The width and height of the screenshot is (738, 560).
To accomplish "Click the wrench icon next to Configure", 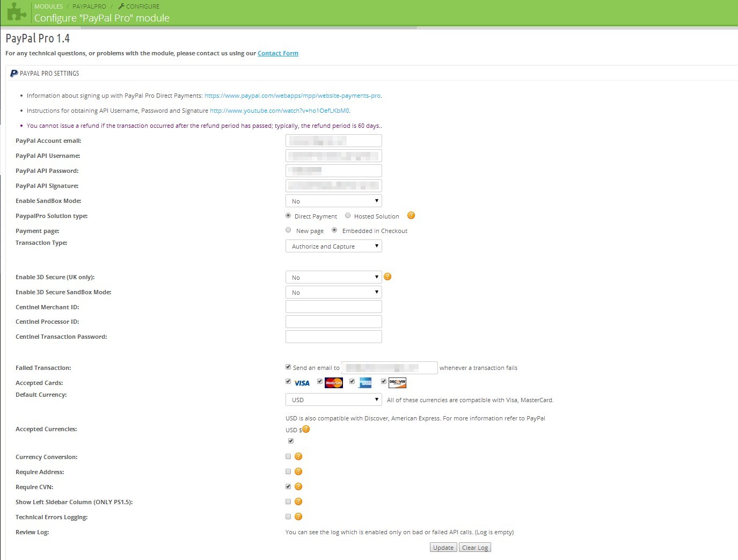I will tap(121, 6).
